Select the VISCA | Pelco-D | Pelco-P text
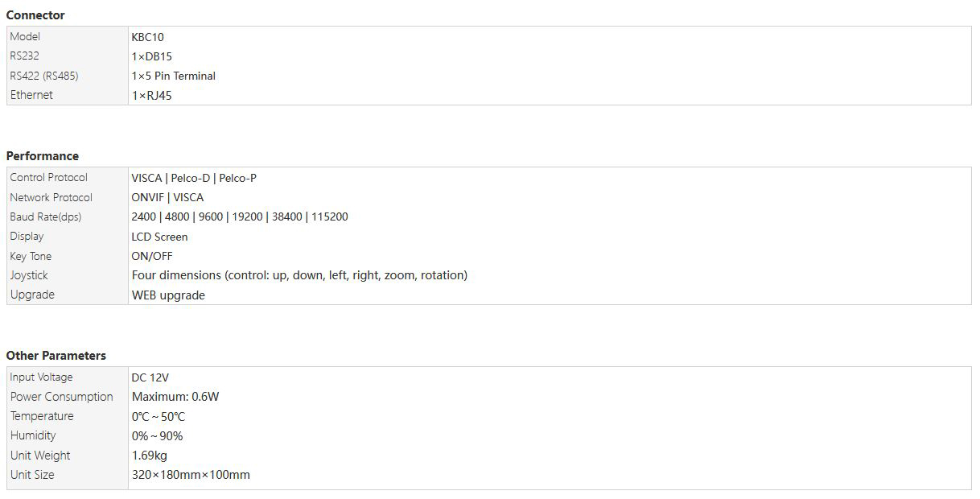 194,178
